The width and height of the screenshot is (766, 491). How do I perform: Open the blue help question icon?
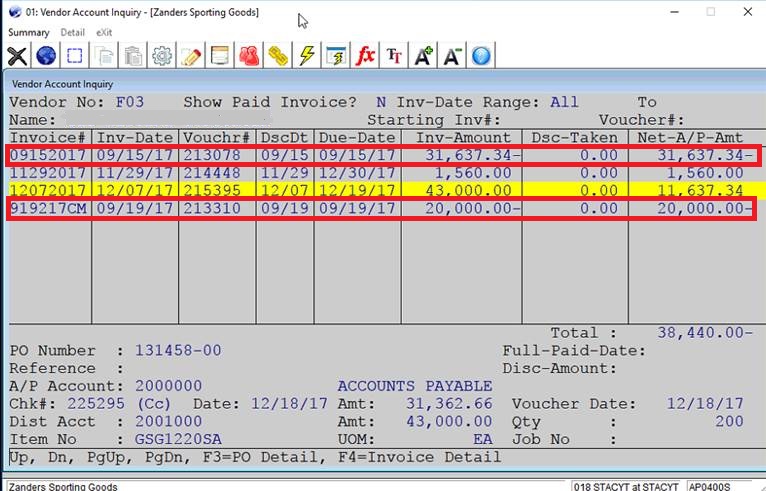click(481, 56)
